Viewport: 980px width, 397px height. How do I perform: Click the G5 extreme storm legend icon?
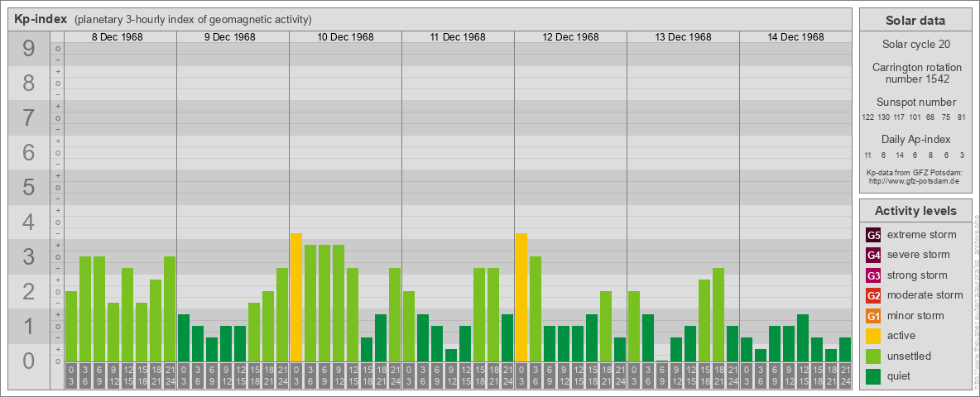pyautogui.click(x=873, y=236)
